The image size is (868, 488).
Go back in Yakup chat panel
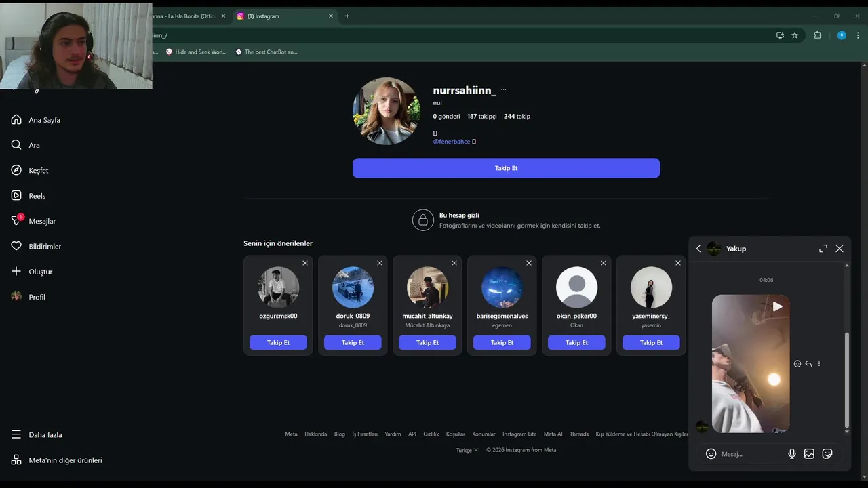coord(698,249)
